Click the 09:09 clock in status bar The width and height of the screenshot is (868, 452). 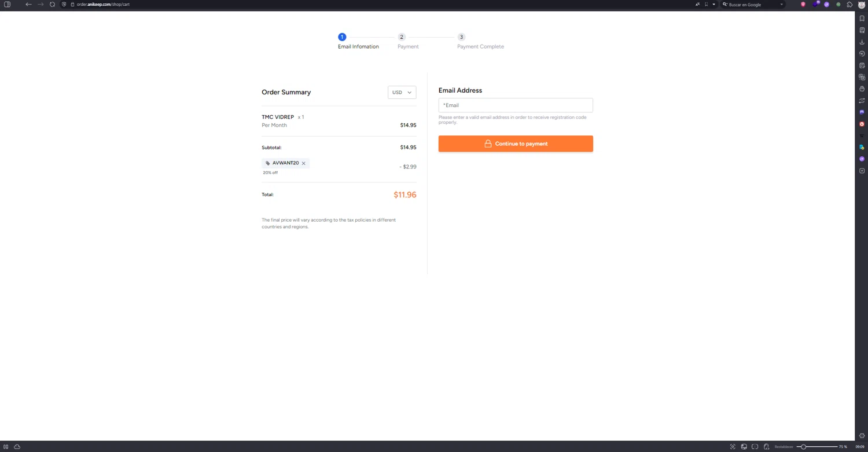tap(860, 447)
